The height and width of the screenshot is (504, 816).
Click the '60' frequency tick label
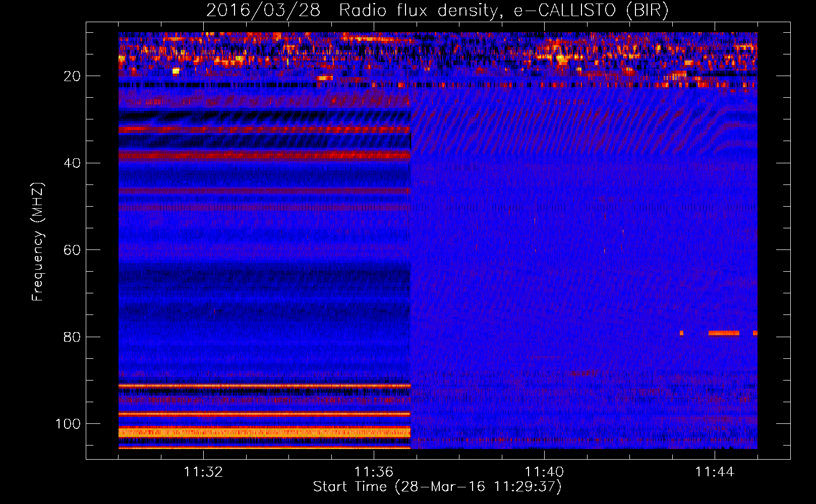coord(73,250)
